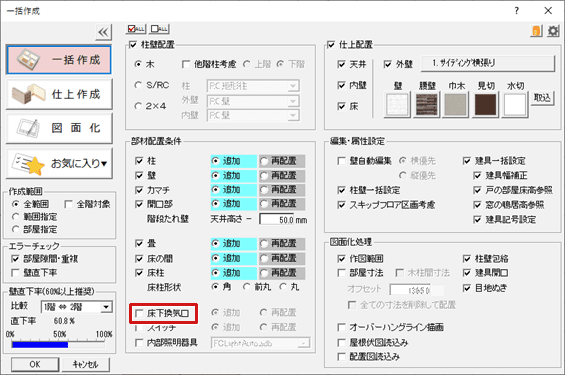Select the 仕上作成 tab button
This screenshot has width=565, height=375.
pos(59,94)
